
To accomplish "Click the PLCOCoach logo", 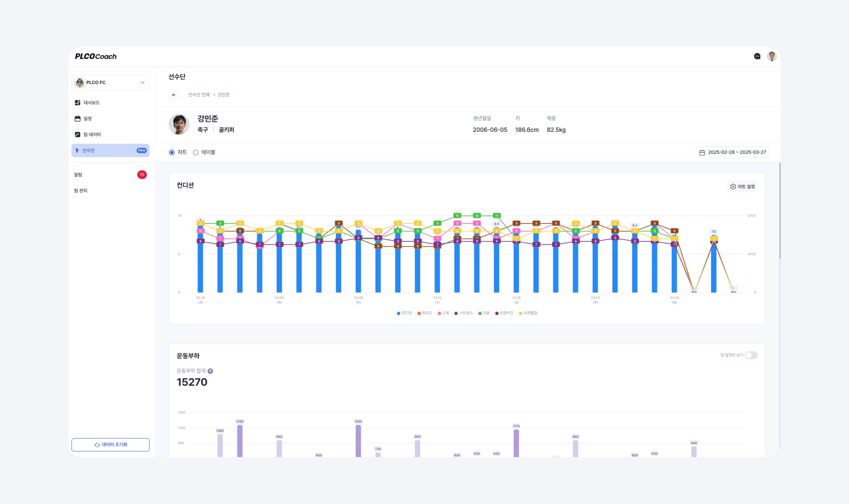I will [x=96, y=56].
